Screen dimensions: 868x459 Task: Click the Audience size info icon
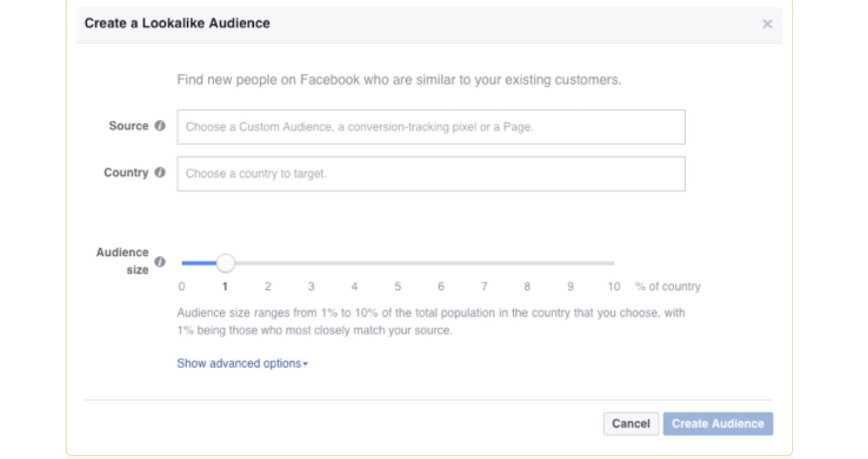coord(159,262)
